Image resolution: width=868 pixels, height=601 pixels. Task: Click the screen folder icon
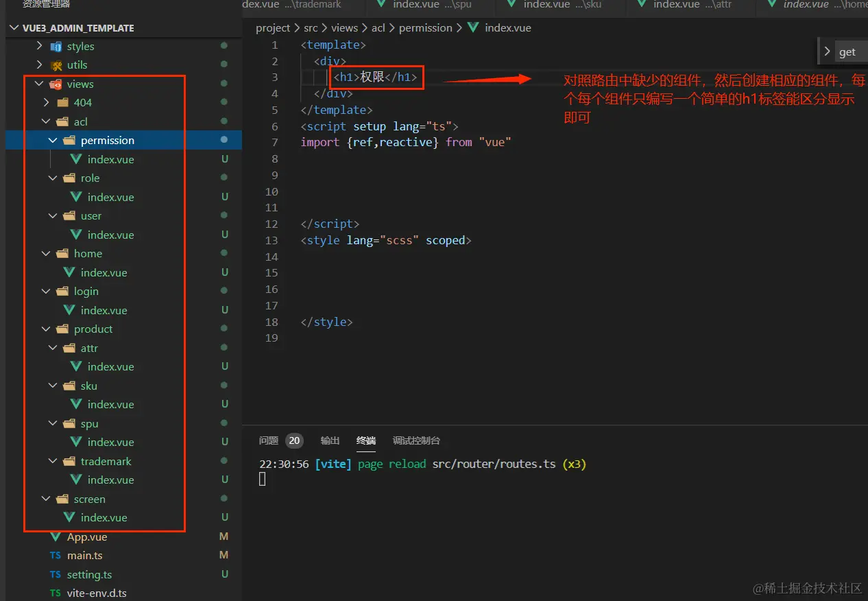pyautogui.click(x=63, y=499)
